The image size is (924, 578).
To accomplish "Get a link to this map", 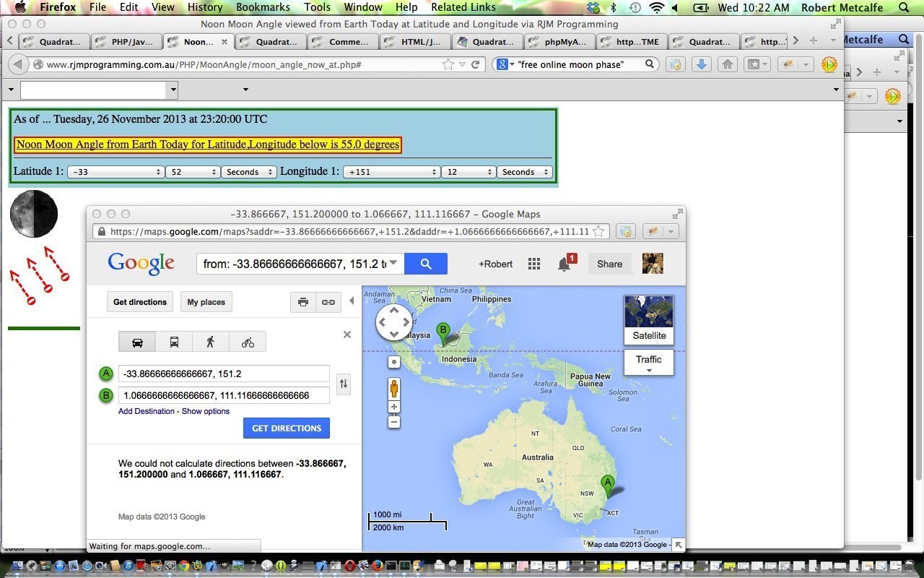I will (328, 302).
